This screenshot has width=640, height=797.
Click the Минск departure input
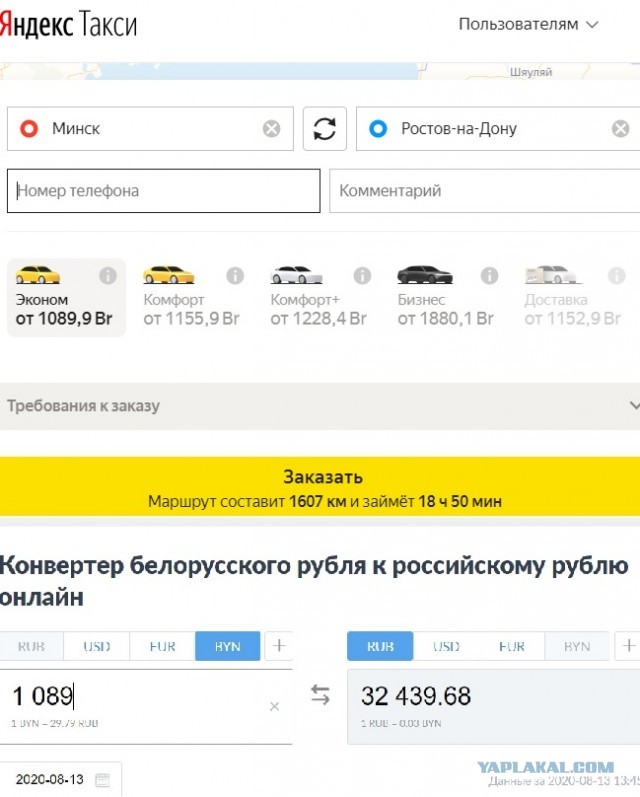click(150, 129)
